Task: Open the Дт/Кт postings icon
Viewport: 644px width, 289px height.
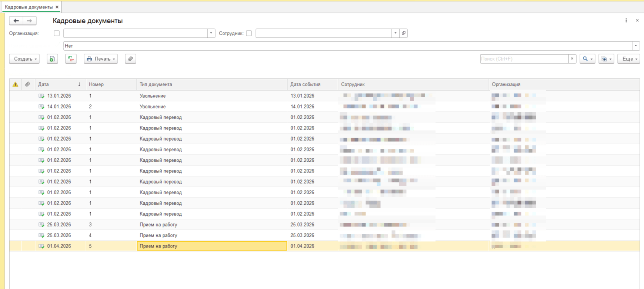Action: pos(71,59)
